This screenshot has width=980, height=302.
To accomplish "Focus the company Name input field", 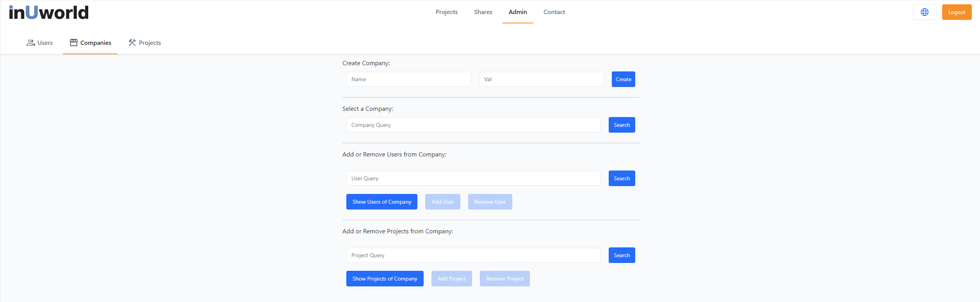I will pos(408,79).
